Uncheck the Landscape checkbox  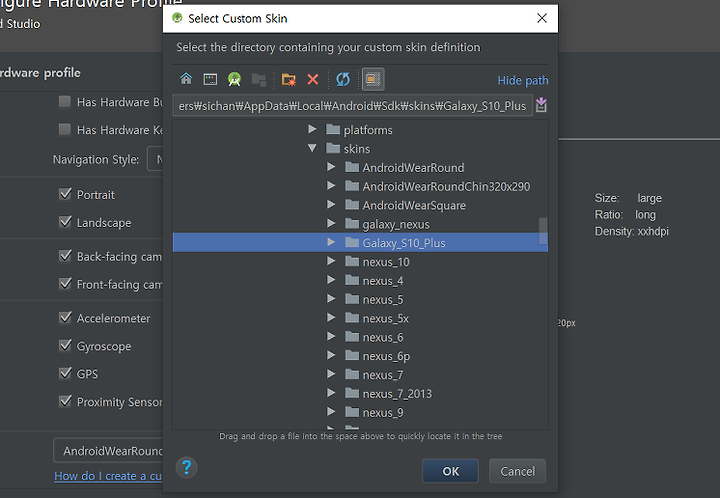pyautogui.click(x=65, y=222)
